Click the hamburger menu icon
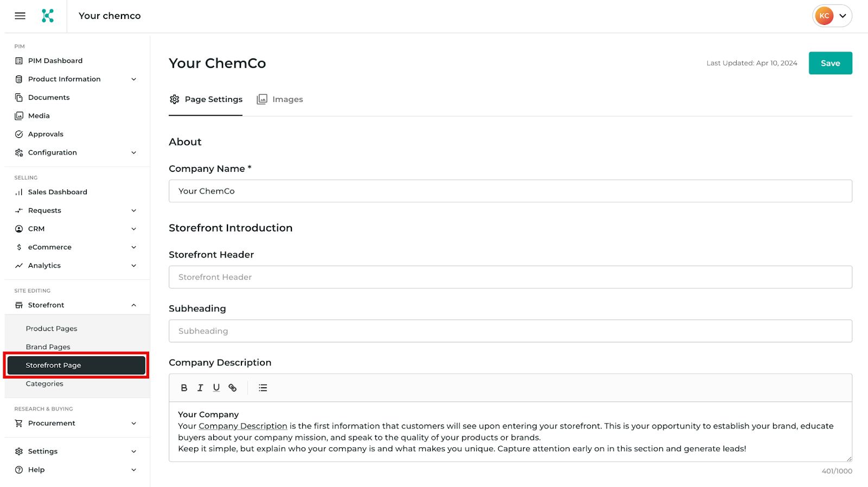 (20, 16)
